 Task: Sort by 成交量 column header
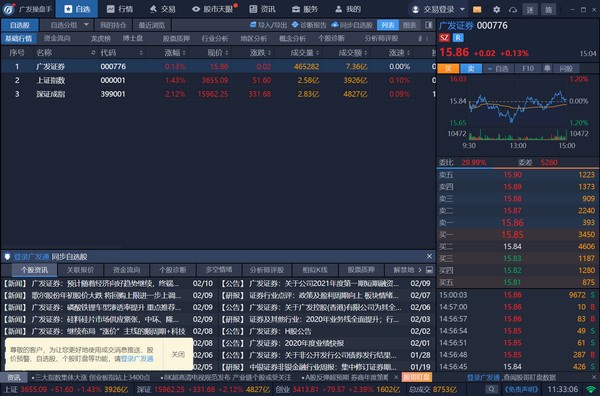[x=305, y=53]
